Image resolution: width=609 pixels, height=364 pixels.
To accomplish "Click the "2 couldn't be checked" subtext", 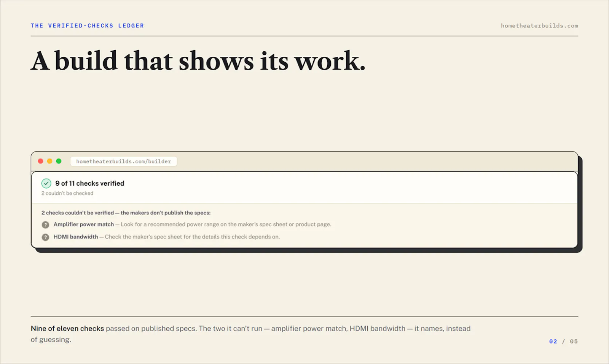I will click(67, 193).
